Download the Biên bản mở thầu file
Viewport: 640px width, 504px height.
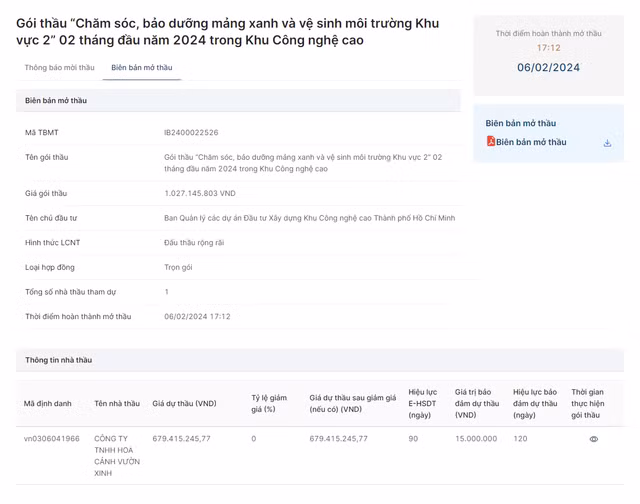[x=607, y=143]
